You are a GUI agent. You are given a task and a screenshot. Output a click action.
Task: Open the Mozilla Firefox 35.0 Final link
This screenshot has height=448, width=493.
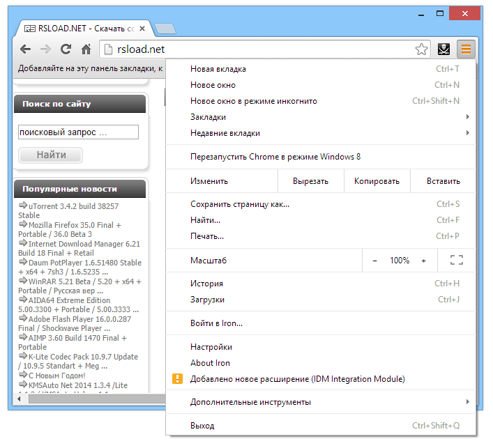click(70, 229)
